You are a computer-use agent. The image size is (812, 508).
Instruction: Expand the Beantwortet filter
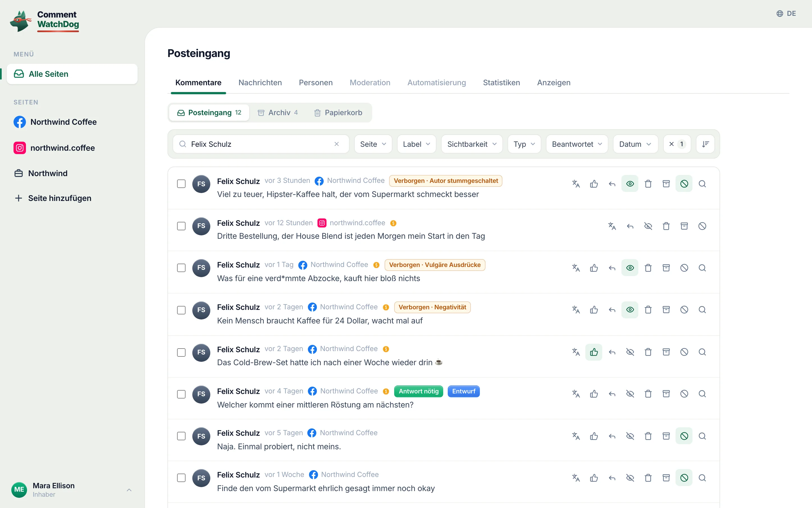coord(577,144)
